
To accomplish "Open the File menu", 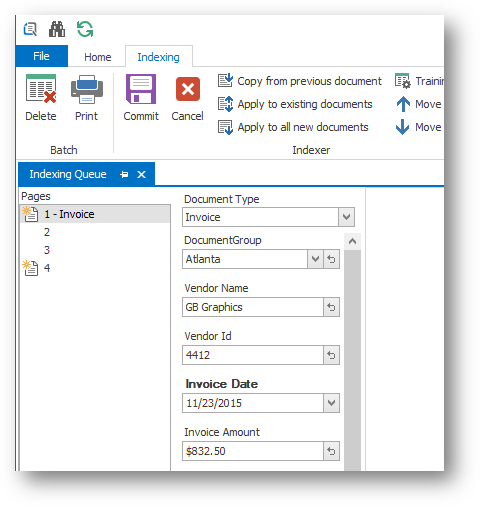I will (41, 56).
